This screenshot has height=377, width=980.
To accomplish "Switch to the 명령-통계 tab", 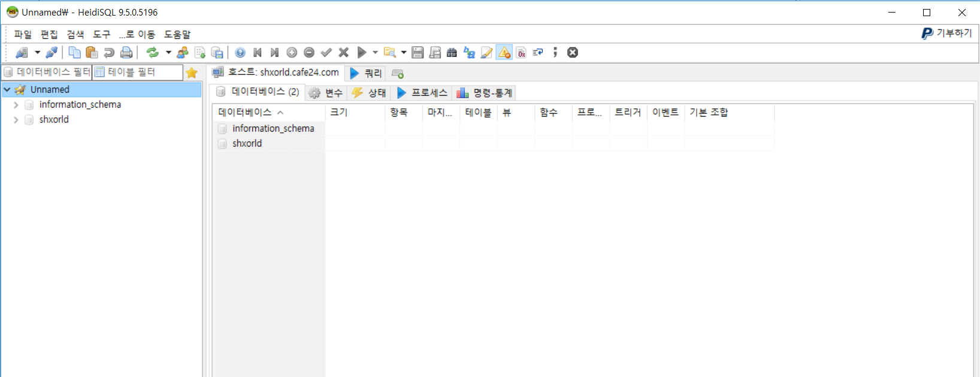I will pos(485,93).
